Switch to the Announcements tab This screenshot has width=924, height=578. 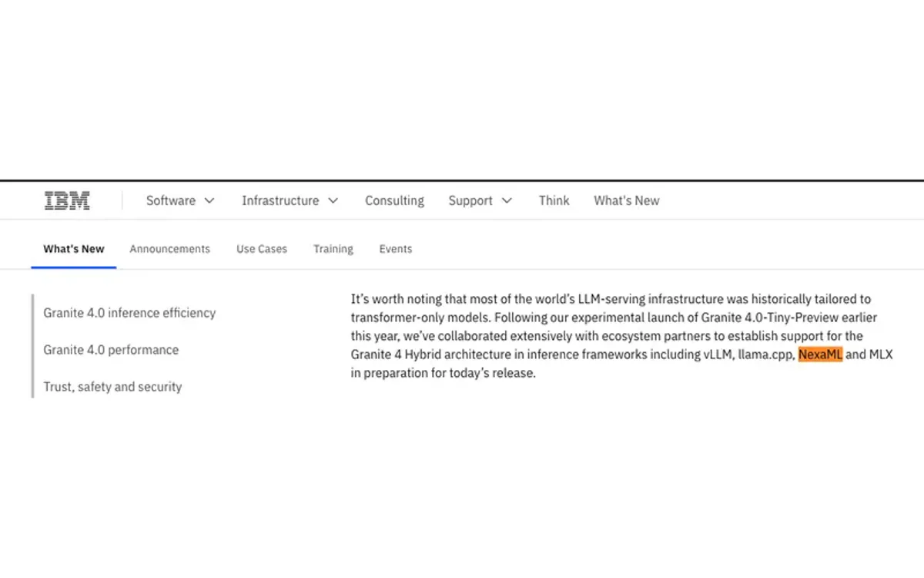click(x=169, y=249)
